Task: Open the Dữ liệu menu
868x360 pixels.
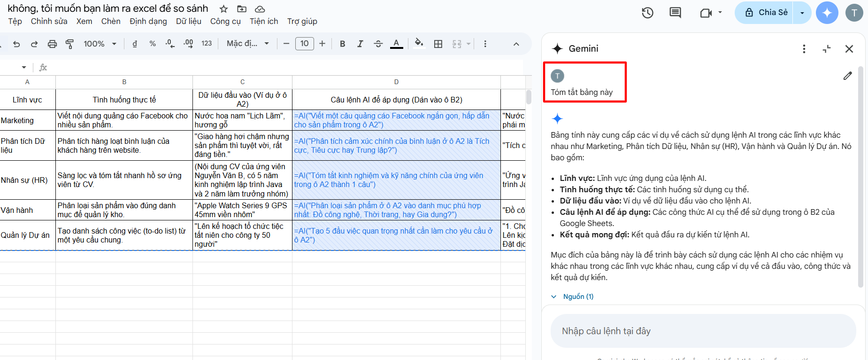Action: [x=188, y=21]
